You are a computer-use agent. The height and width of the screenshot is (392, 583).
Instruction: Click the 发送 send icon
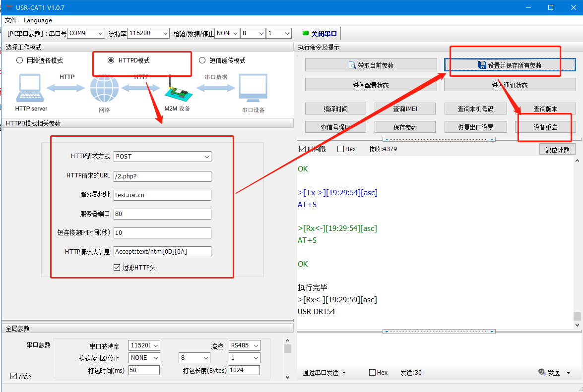542,372
